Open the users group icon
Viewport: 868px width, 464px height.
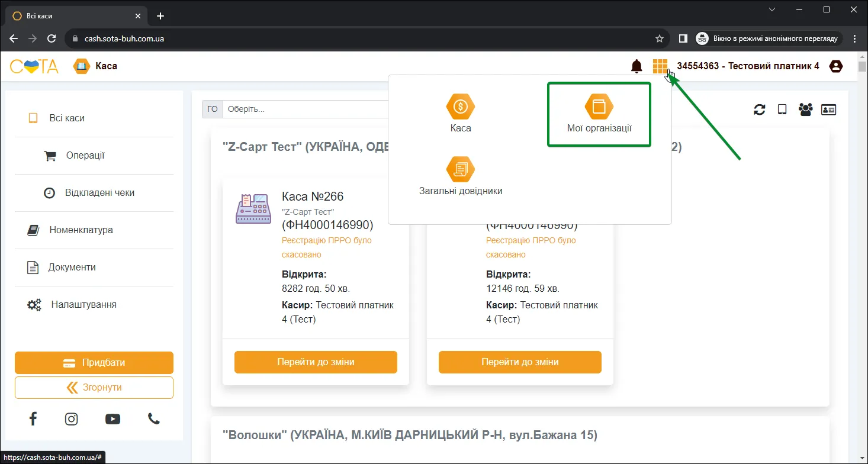click(805, 109)
